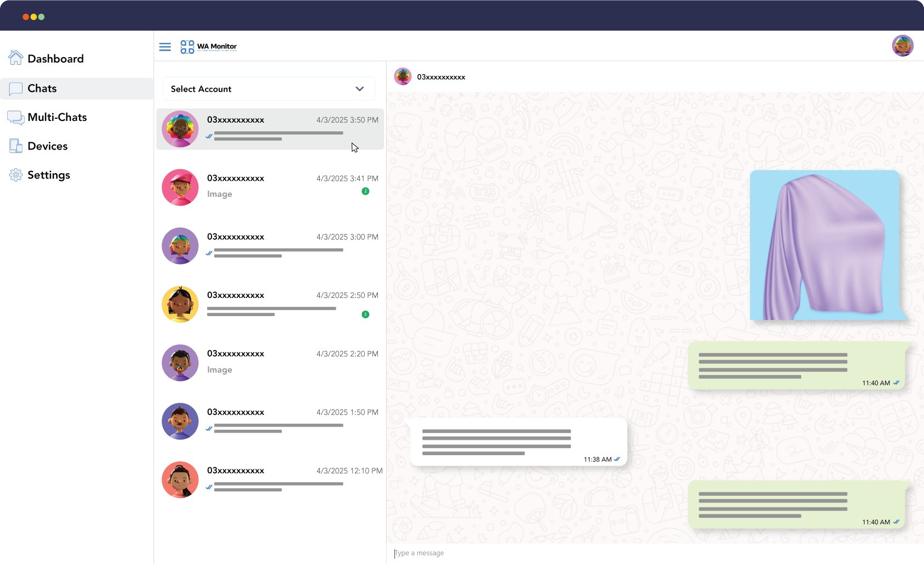Click the Chats speech bubble icon
The image size is (924, 564).
coord(16,89)
